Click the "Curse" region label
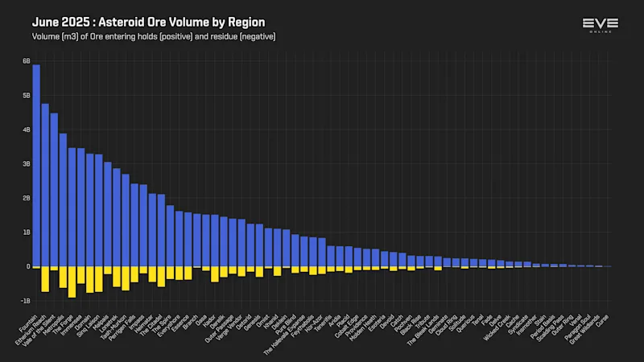Image resolution: width=644 pixels, height=362 pixels. (602, 320)
